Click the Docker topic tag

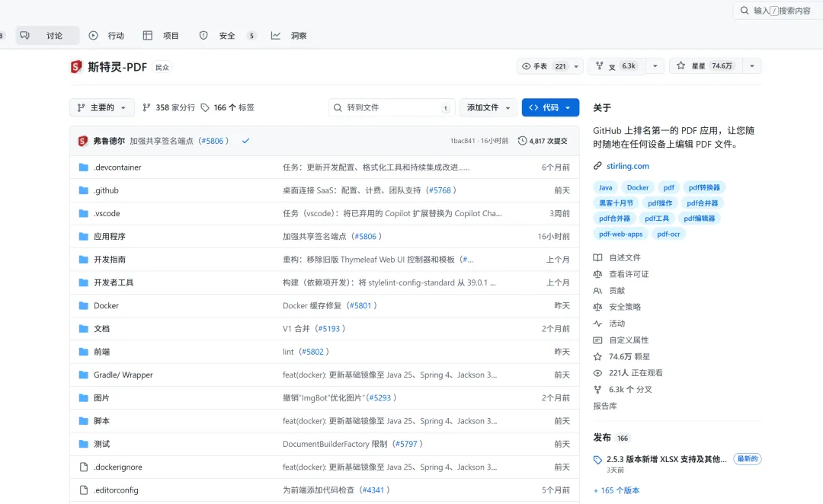pyautogui.click(x=638, y=187)
